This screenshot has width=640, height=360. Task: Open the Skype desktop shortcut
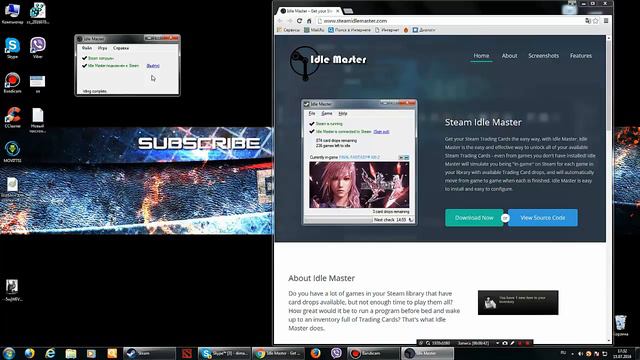coord(12,48)
